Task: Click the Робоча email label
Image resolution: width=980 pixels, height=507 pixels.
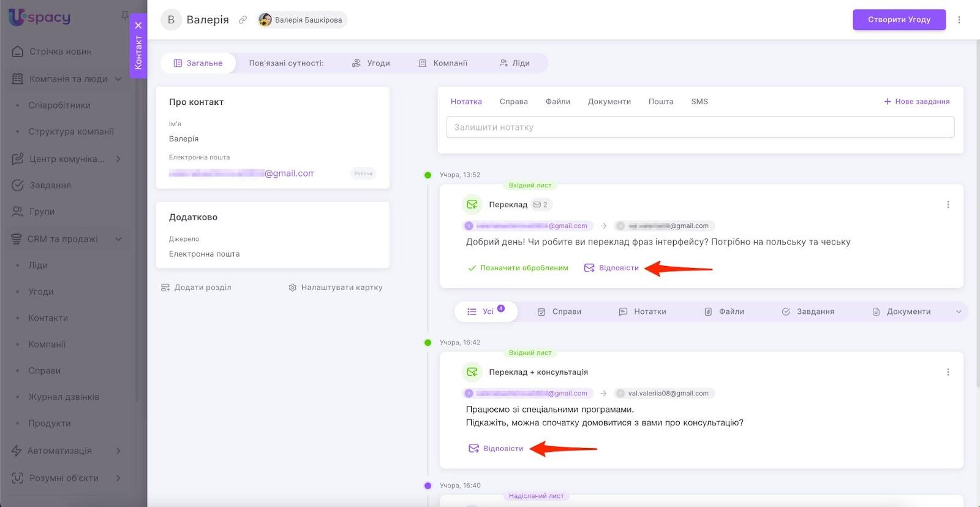Action: pos(363,173)
